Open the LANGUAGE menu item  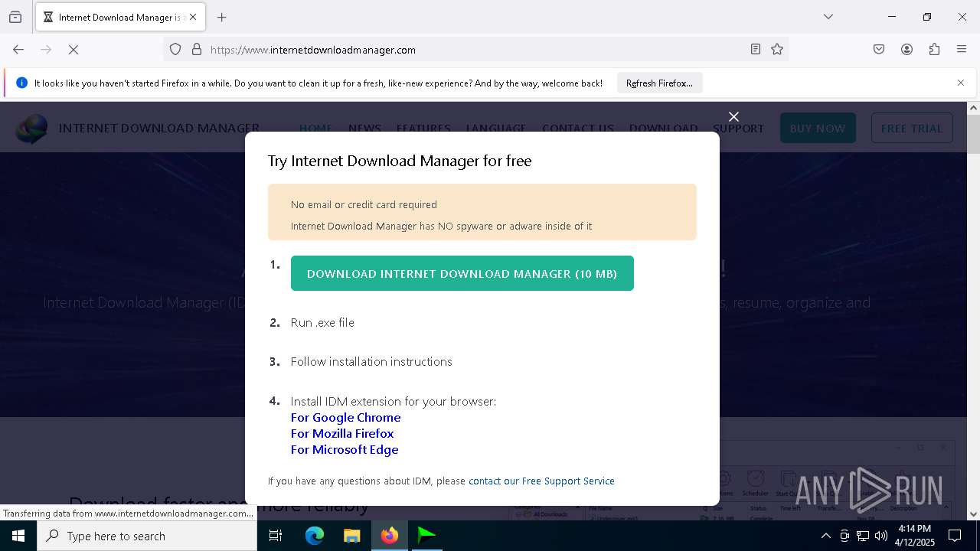[x=496, y=128]
